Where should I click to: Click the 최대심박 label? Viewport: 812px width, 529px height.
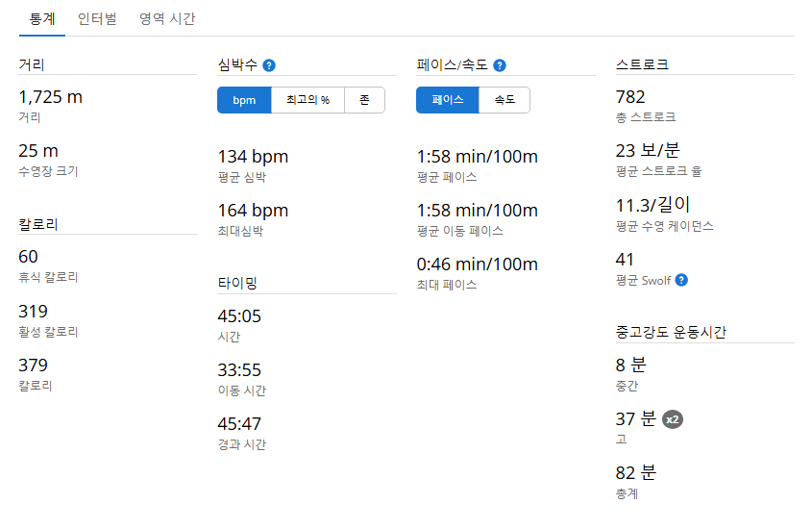click(241, 231)
